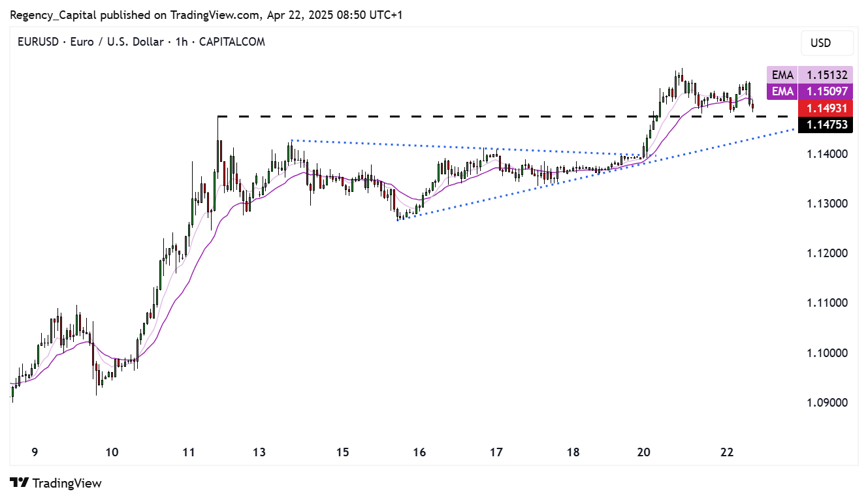Click the black 1.14753 level label

click(826, 124)
